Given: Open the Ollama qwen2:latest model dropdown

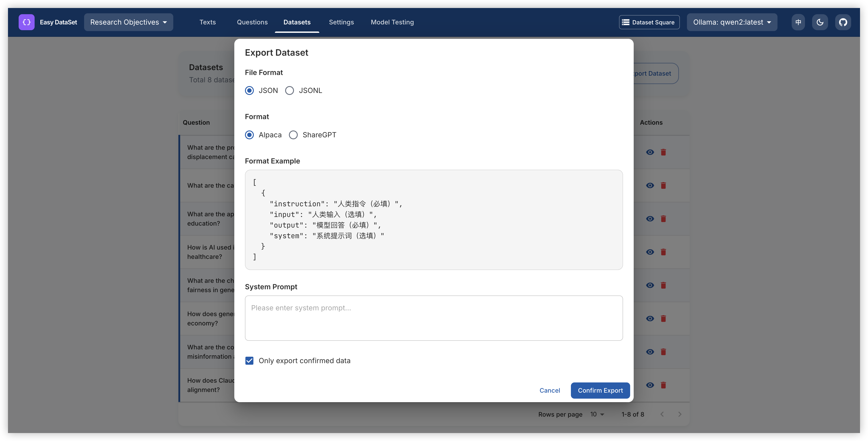Looking at the screenshot, I should 732,22.
